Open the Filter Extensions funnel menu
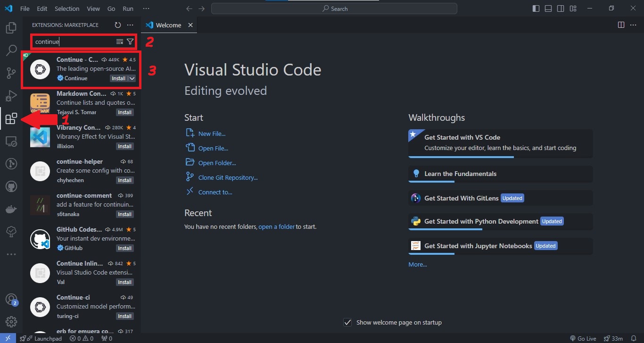 click(130, 42)
